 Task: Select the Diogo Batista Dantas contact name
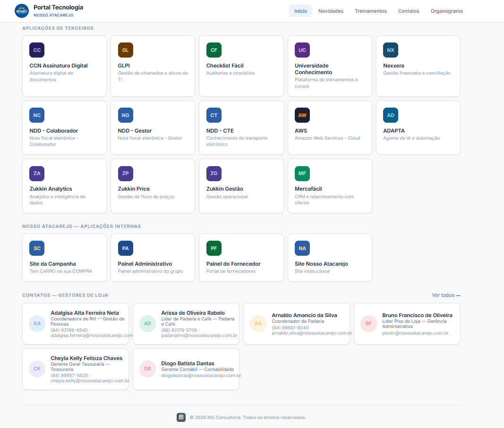(x=188, y=363)
